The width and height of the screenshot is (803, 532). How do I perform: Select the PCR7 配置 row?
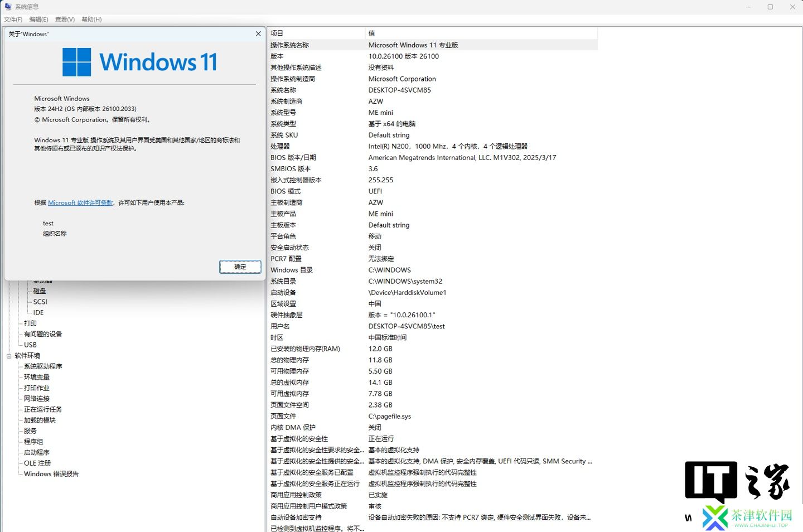pos(432,259)
